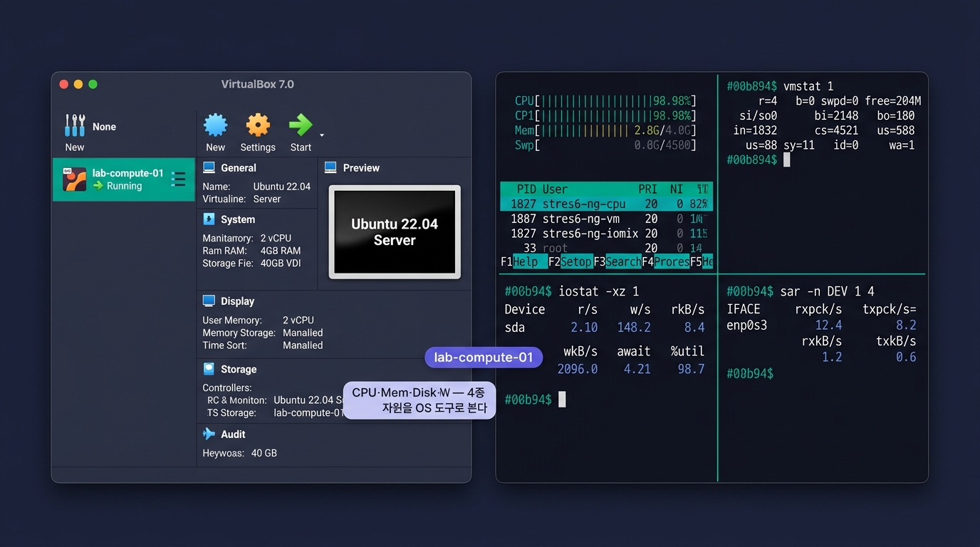Click the CPU usage meter bar in htop
Viewport: 980px width, 547px height.
605,101
